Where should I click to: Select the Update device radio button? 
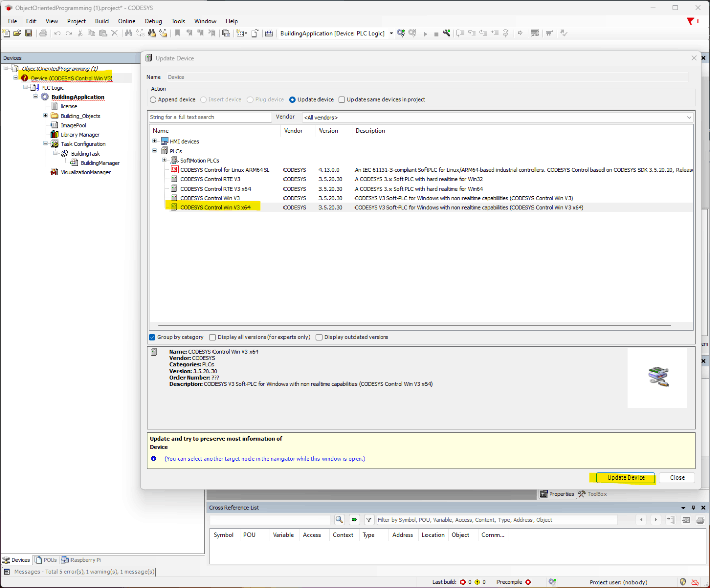[x=292, y=100]
